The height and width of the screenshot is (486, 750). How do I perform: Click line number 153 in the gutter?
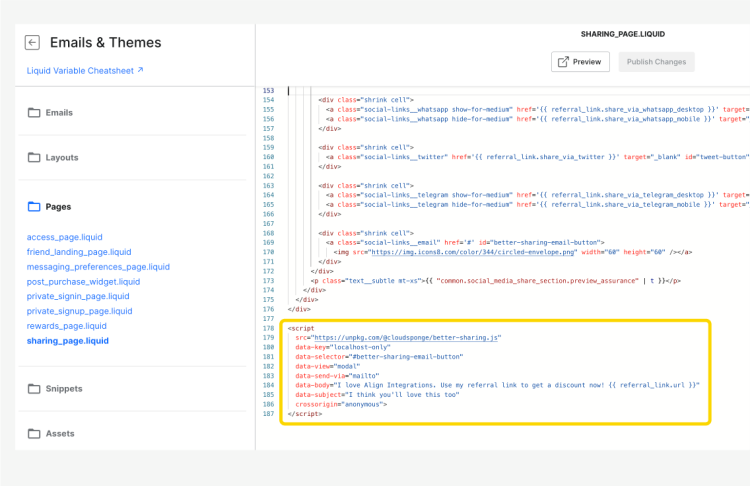268,90
